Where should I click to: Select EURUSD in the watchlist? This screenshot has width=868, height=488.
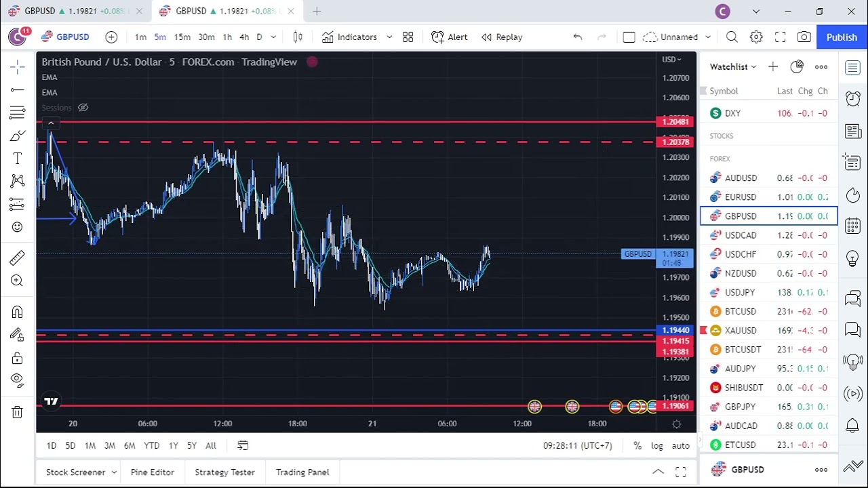click(769, 197)
